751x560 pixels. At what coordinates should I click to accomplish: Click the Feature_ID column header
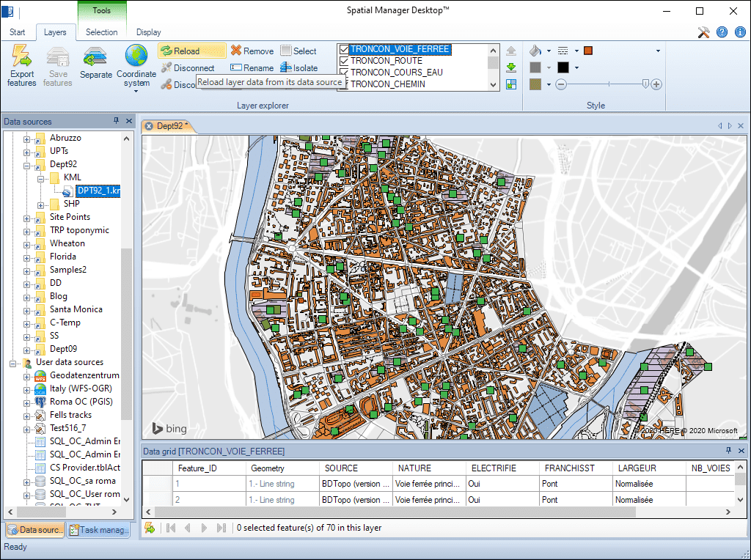210,468
